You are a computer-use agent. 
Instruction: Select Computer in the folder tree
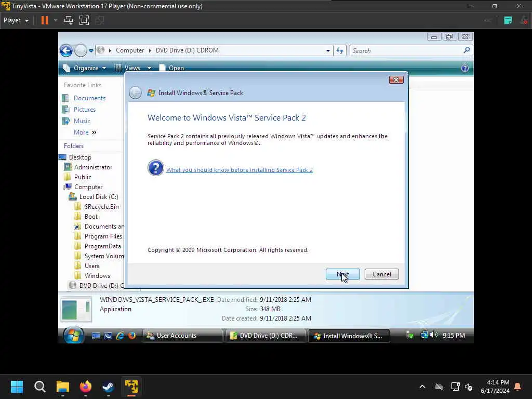tap(88, 187)
